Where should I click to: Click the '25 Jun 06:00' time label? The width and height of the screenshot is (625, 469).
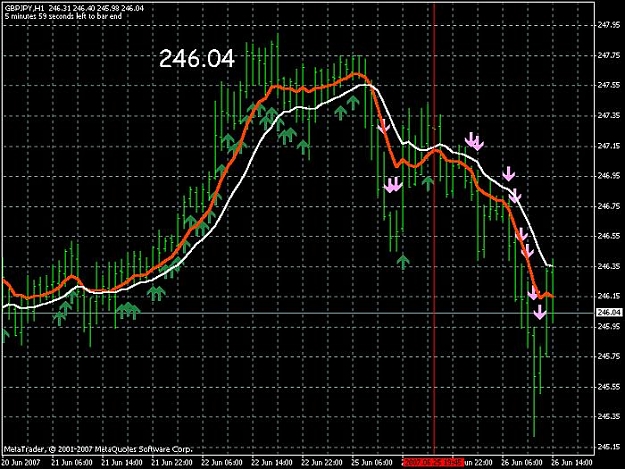372,463
